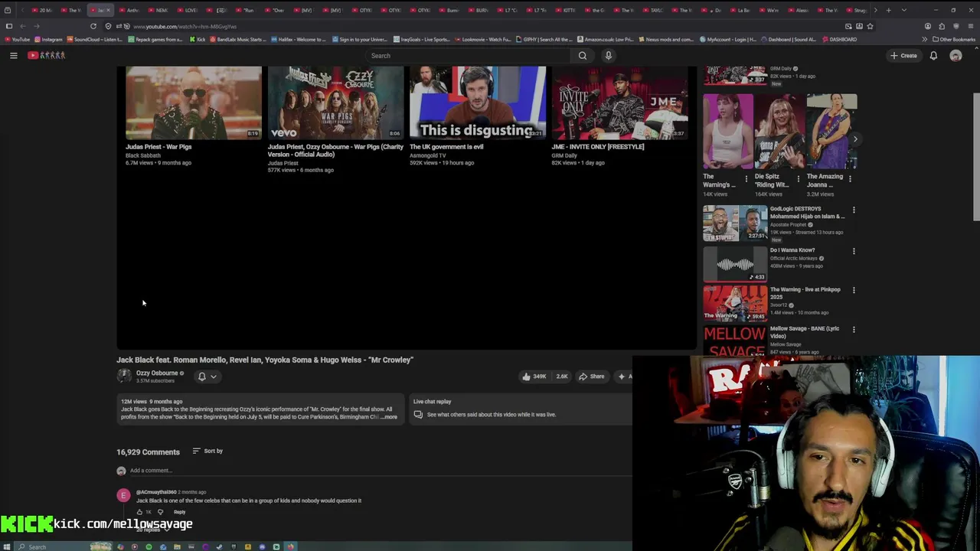The height and width of the screenshot is (551, 980).
Task: Click the browser address bar URL
Action: coord(185,26)
